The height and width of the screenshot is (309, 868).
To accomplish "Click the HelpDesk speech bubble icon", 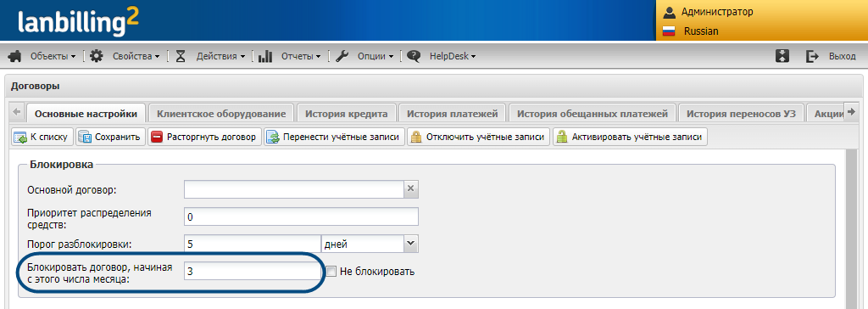I will [x=414, y=56].
